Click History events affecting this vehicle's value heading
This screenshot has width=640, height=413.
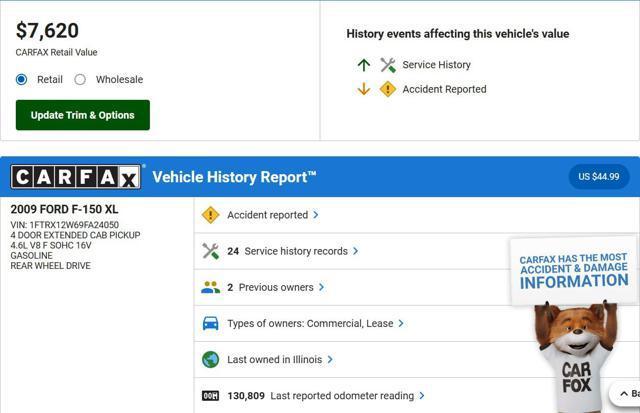458,34
